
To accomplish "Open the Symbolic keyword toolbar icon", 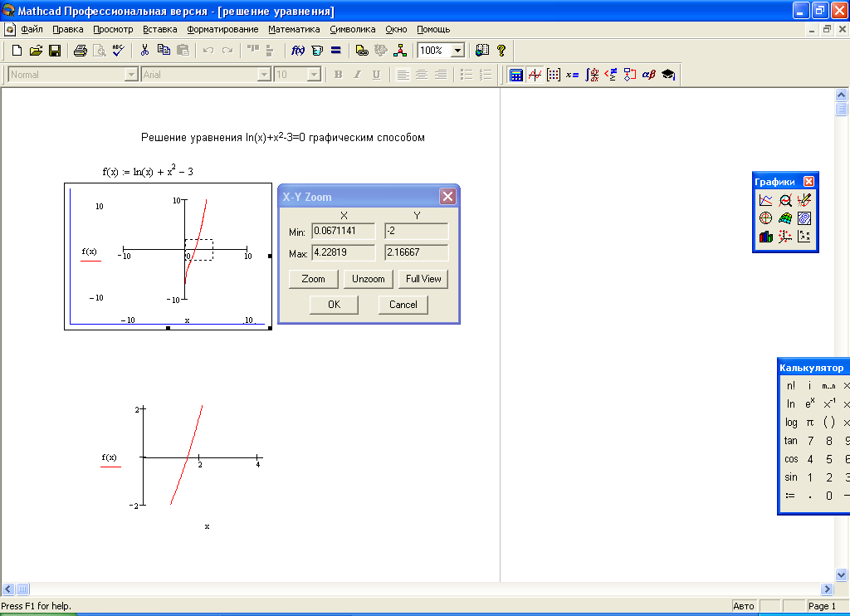I will pos(668,75).
